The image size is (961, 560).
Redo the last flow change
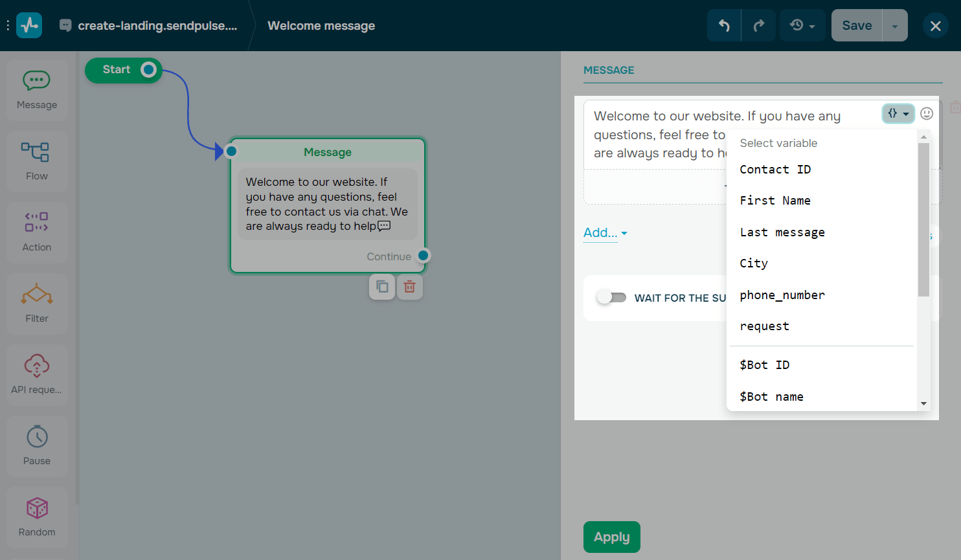click(758, 25)
